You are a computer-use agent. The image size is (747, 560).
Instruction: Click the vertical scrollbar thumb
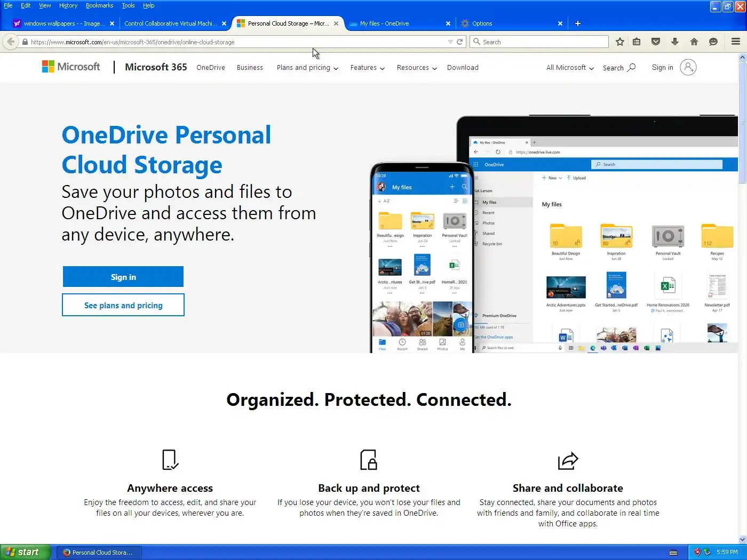pos(742,123)
